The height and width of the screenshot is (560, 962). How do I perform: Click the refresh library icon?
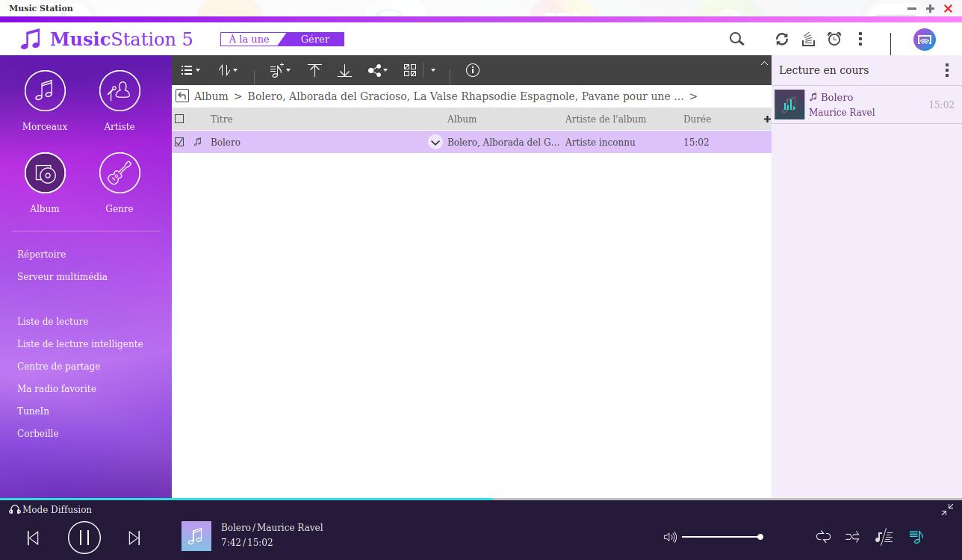click(782, 39)
